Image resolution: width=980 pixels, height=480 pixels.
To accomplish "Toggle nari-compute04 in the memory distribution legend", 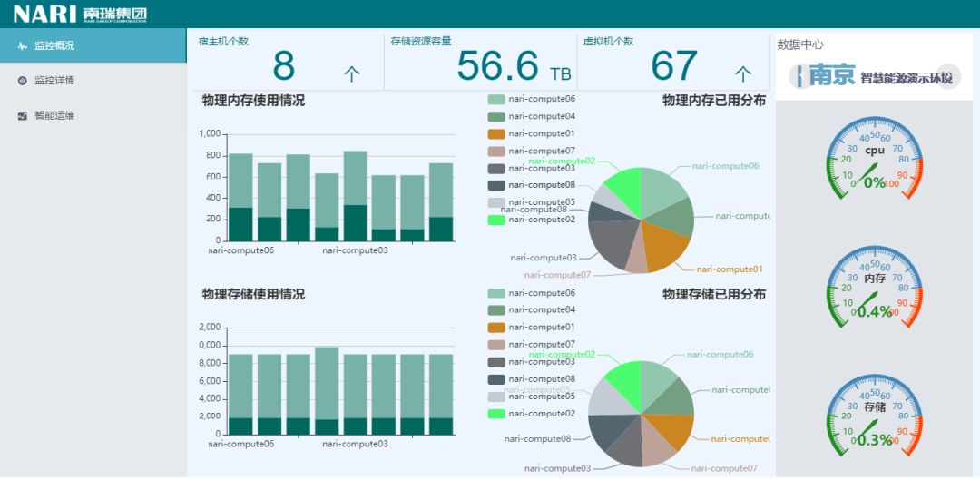I will coord(532,116).
